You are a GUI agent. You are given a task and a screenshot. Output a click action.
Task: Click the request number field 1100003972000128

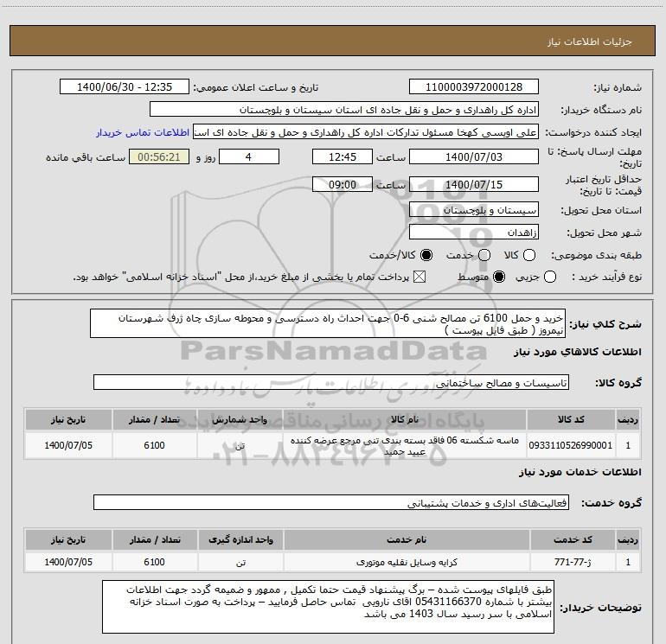[x=474, y=86]
